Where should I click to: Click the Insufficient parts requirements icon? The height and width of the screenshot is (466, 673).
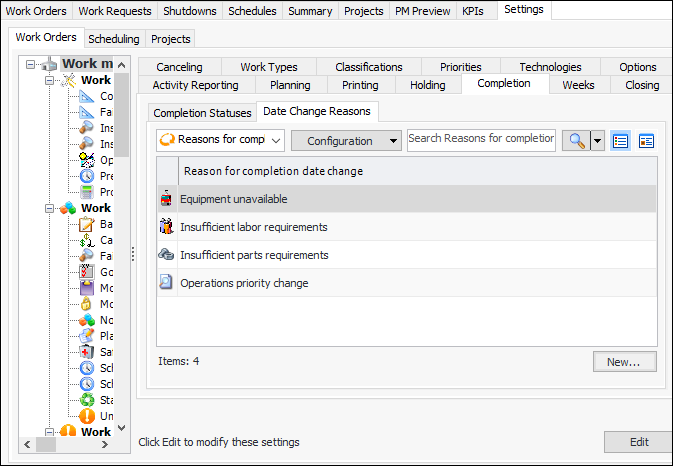click(x=166, y=255)
